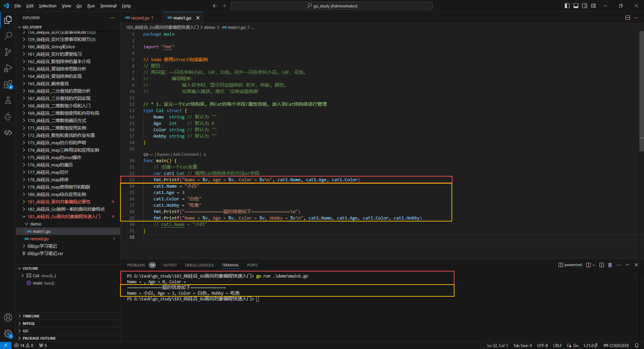Click the Split Editor Right icon
The image size is (644, 349).
[x=628, y=18]
